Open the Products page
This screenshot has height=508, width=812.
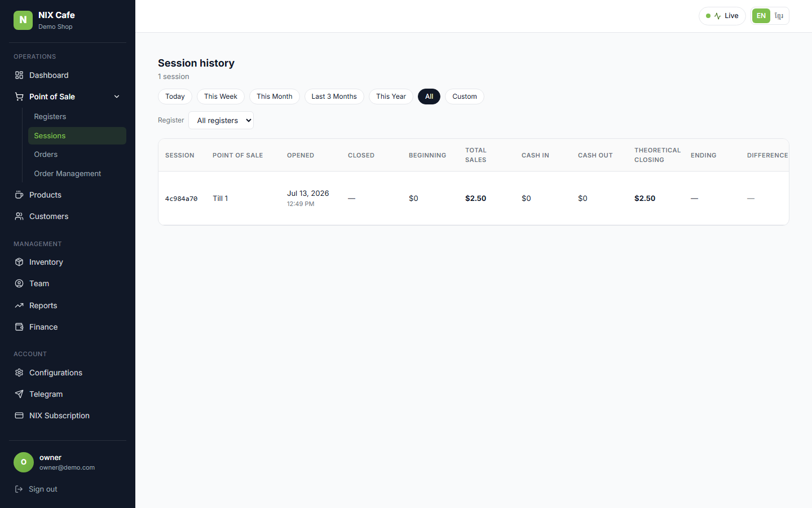tap(68, 195)
